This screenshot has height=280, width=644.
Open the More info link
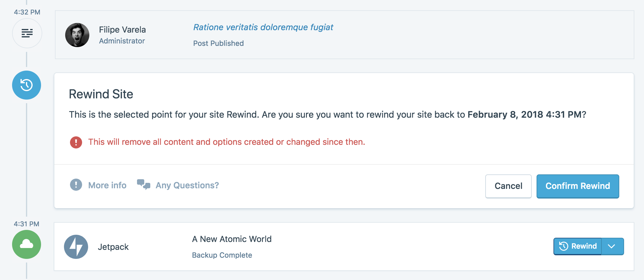107,185
